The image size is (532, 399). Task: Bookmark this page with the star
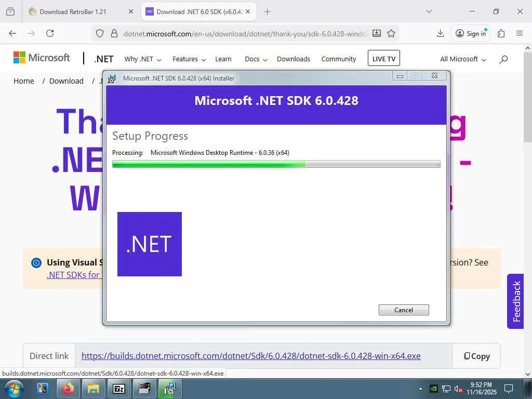point(391,33)
